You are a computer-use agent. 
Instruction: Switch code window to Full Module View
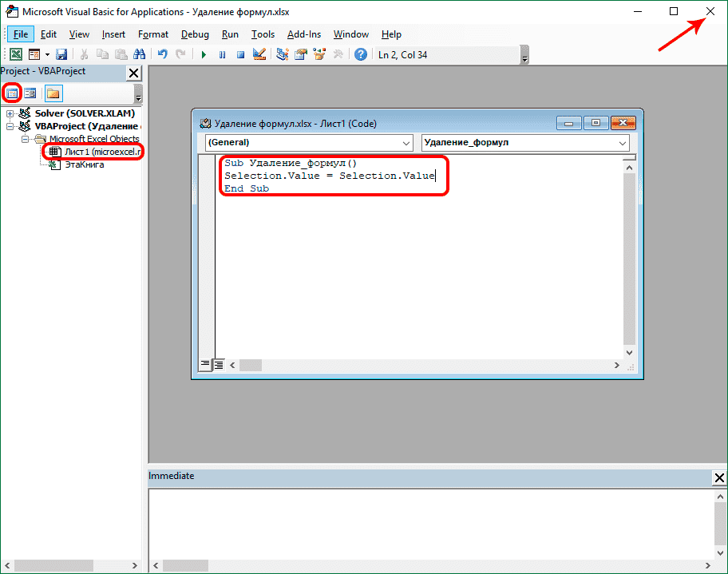point(218,365)
